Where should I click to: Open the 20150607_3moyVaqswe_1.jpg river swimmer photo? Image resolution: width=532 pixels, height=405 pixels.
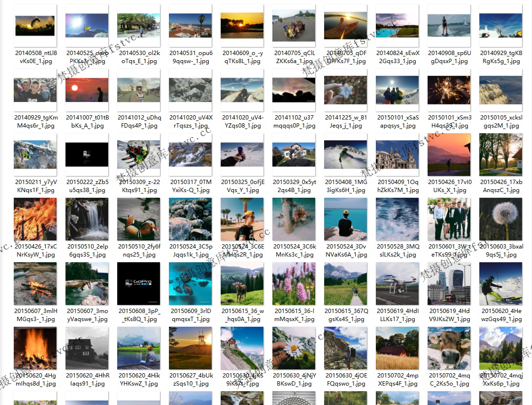[87, 284]
